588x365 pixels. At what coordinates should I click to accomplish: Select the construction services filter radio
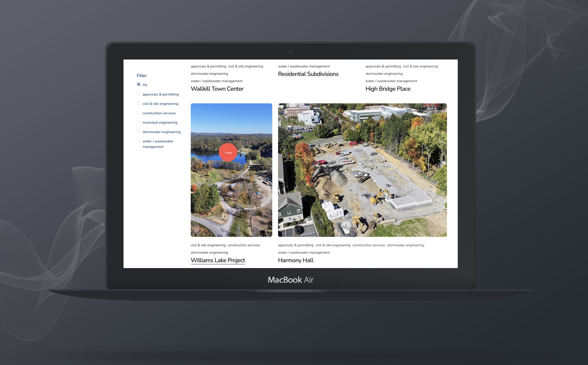pos(139,112)
